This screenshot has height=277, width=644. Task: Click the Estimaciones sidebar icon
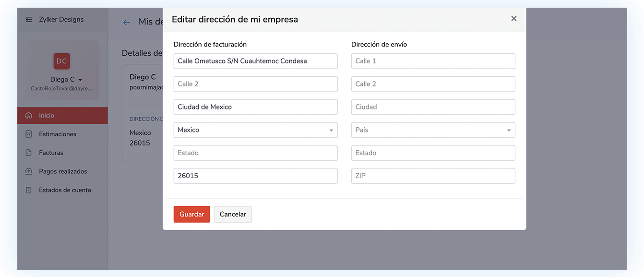tap(29, 134)
